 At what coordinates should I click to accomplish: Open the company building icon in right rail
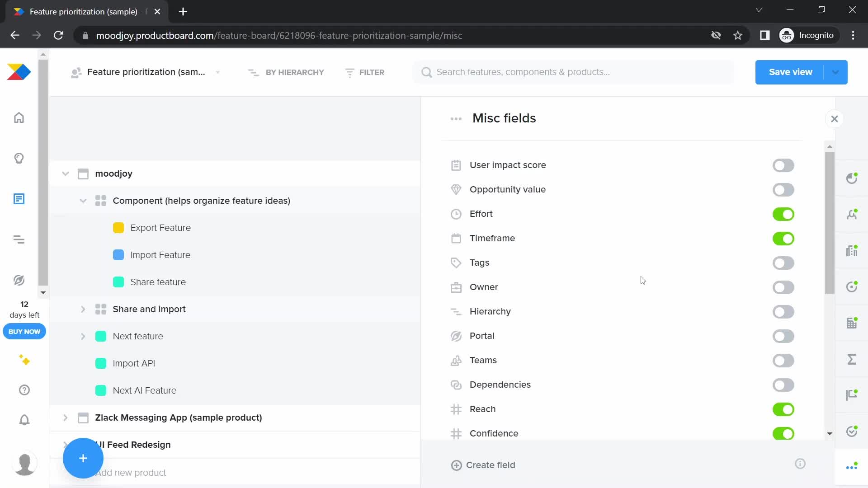point(852,323)
